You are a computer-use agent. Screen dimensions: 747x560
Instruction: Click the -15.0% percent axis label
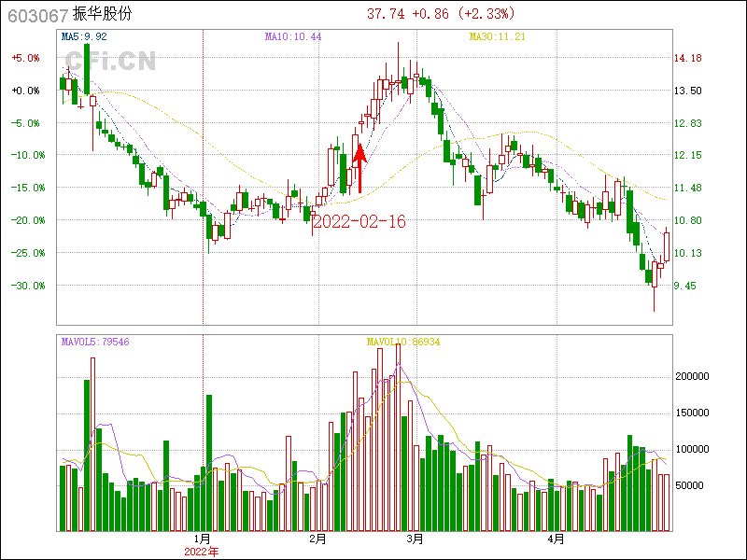tap(28, 189)
